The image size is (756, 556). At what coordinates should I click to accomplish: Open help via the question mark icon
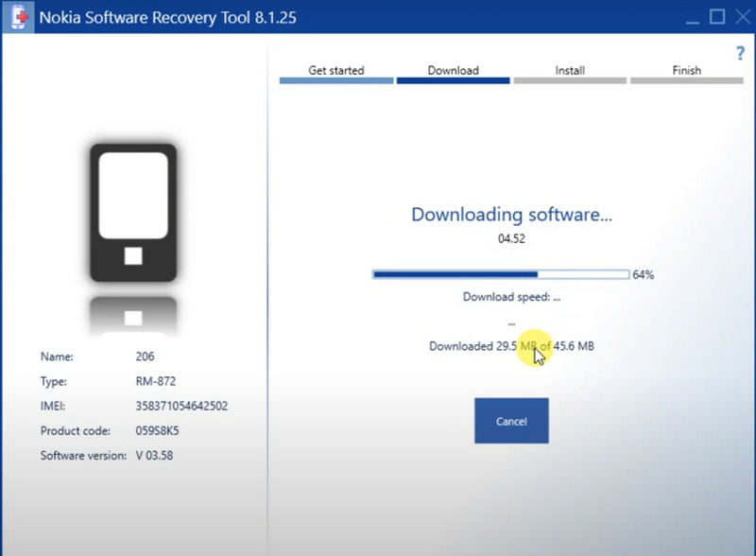click(x=740, y=53)
